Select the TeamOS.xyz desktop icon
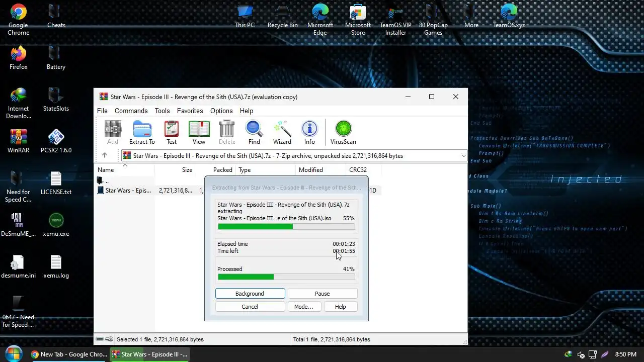The width and height of the screenshot is (644, 362). tap(509, 16)
